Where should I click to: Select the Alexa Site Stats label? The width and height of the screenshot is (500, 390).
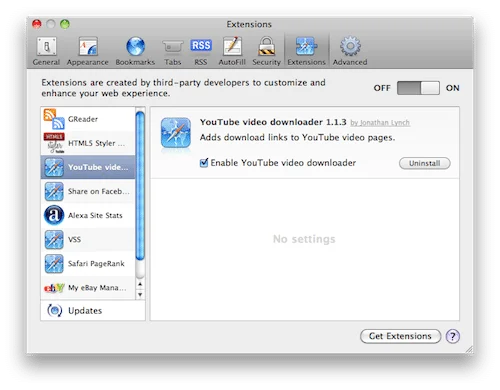click(95, 215)
